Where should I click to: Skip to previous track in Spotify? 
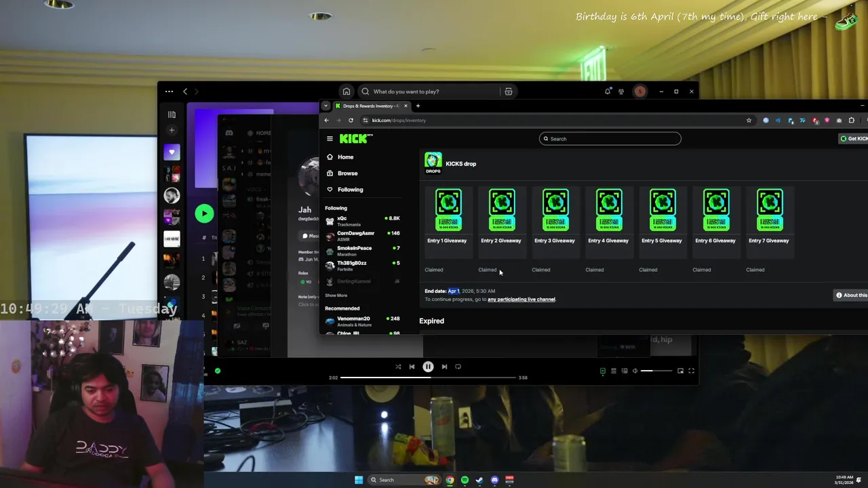[412, 367]
